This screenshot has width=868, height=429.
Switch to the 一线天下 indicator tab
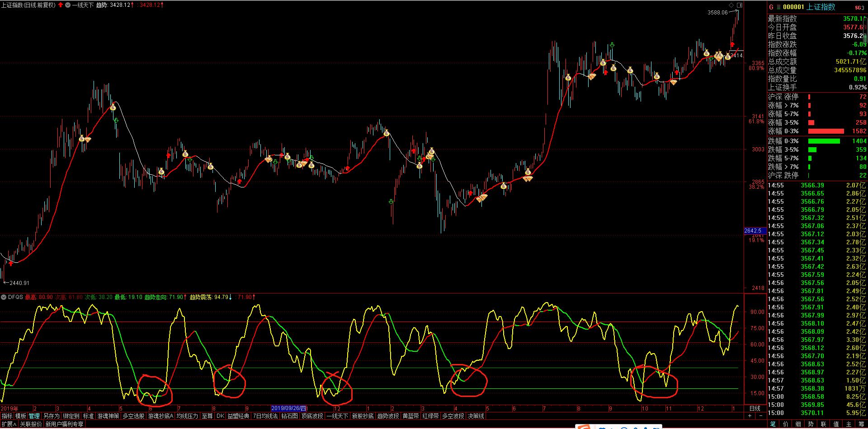tap(337, 416)
